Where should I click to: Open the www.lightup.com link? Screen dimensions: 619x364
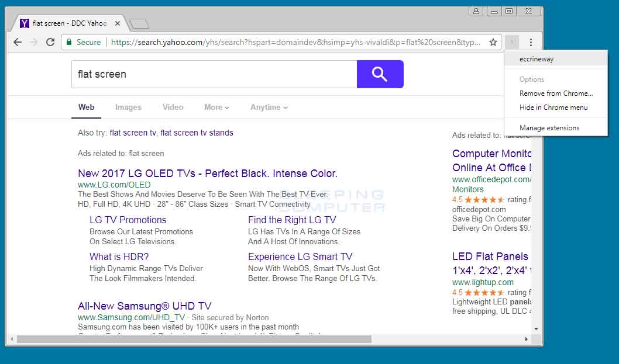(483, 282)
